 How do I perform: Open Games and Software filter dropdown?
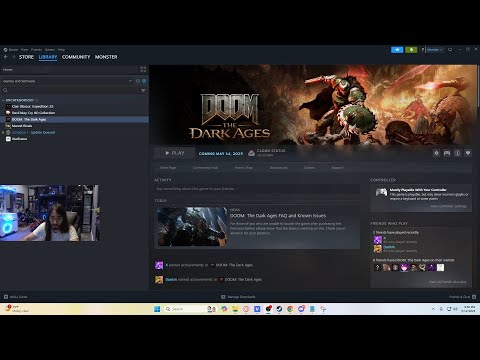tap(67, 81)
